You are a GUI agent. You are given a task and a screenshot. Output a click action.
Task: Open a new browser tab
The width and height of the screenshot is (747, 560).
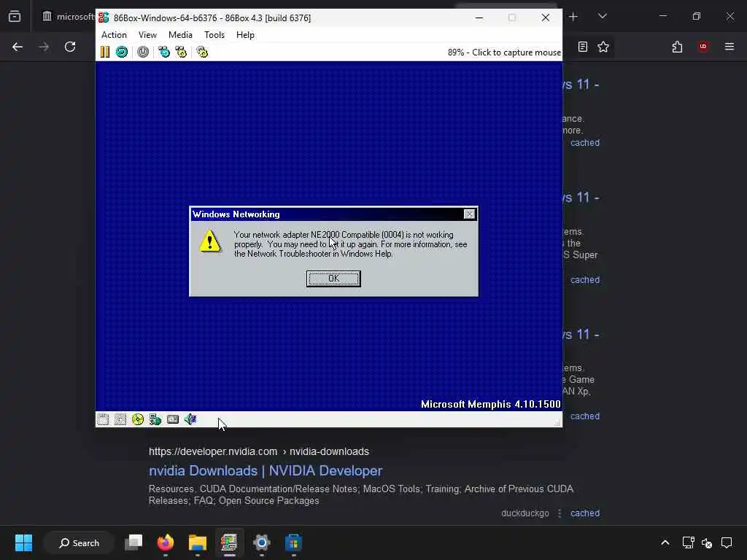click(573, 17)
